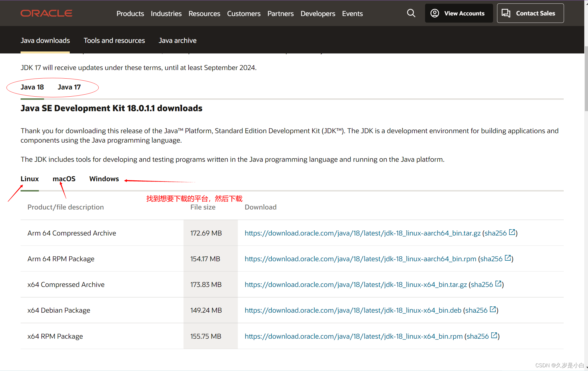588x371 pixels.
Task: Download jdk-18_linux-x64_bin.rpm link
Action: [x=354, y=336]
